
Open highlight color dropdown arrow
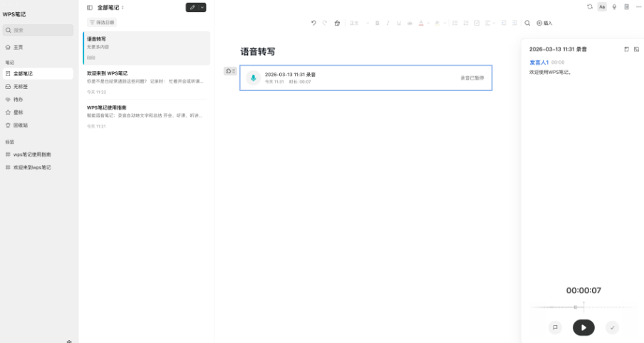point(445,23)
